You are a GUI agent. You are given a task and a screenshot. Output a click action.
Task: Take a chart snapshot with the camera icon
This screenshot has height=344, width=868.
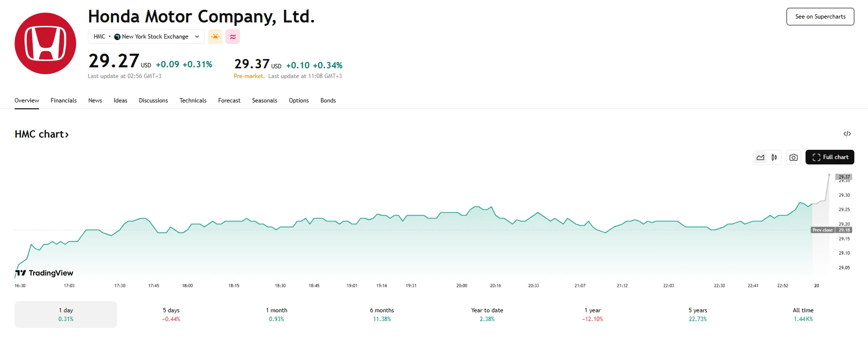click(x=793, y=157)
